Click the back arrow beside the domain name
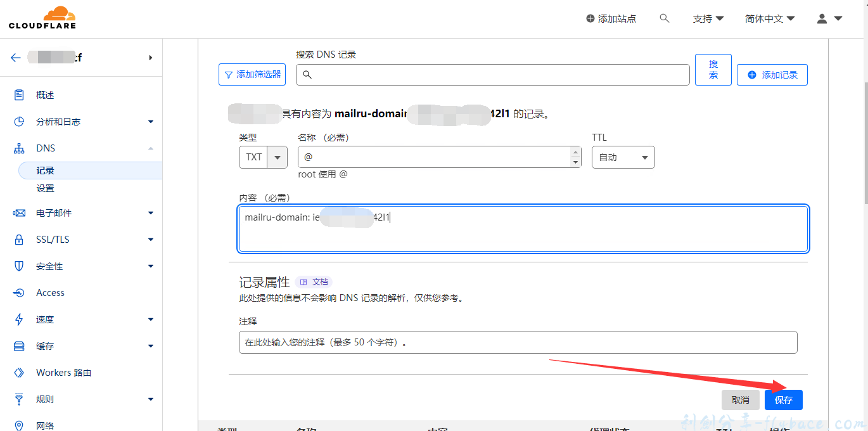Viewport: 868px width, 431px height. [x=15, y=57]
